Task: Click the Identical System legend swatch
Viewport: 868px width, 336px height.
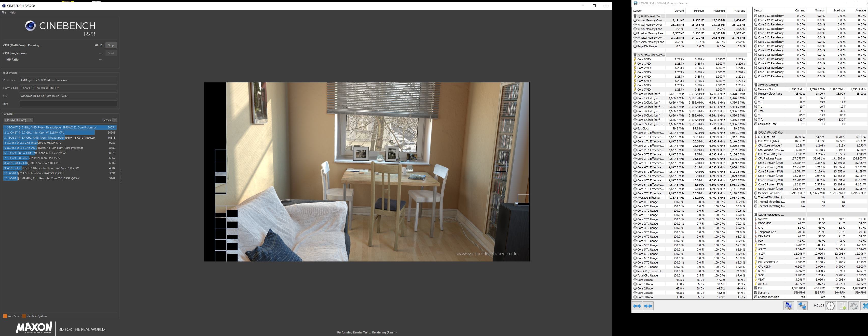Action: (24, 316)
